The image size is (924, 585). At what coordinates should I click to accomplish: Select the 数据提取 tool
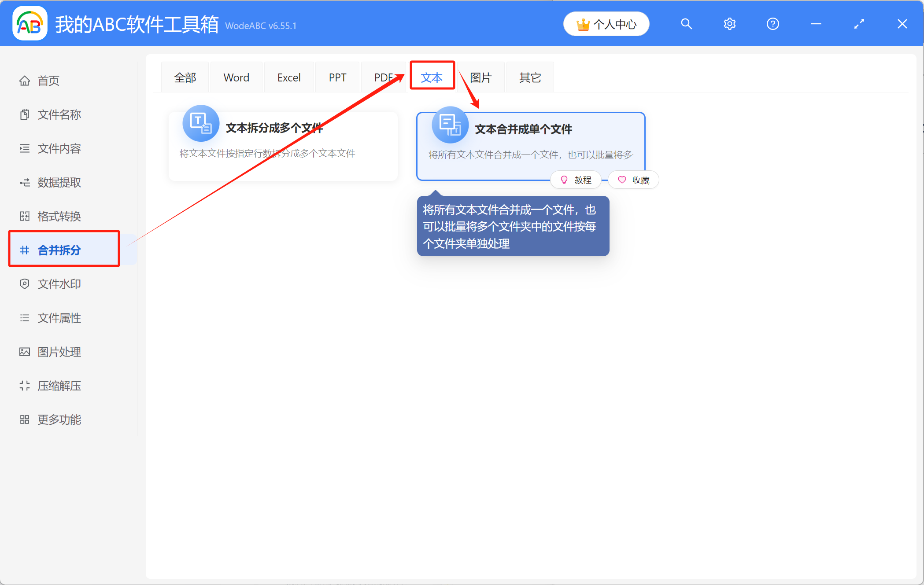point(59,182)
